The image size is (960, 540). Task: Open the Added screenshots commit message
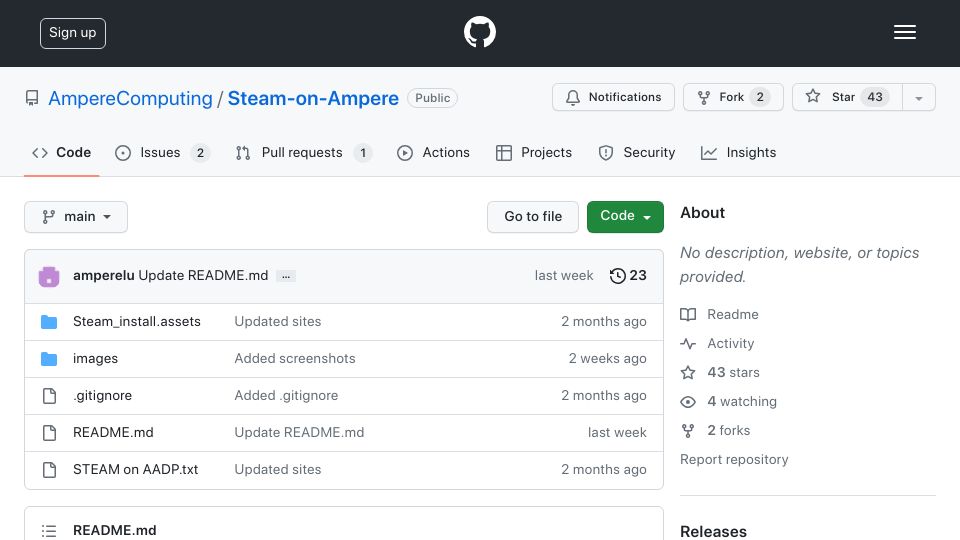[x=295, y=359]
